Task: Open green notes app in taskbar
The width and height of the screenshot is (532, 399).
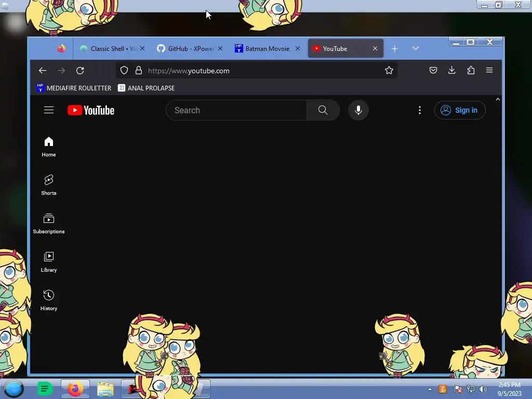Action: 44,389
